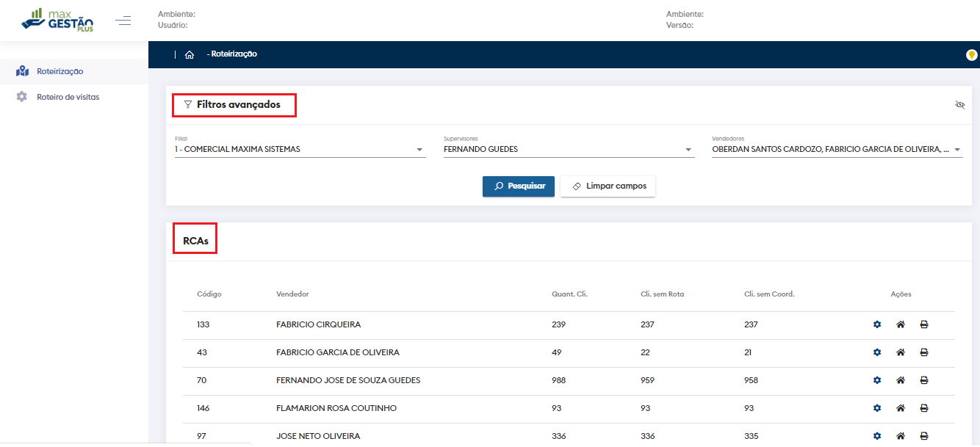
Task: Open settings gear for FABRICIO CIRQUEIRA
Action: 876,324
